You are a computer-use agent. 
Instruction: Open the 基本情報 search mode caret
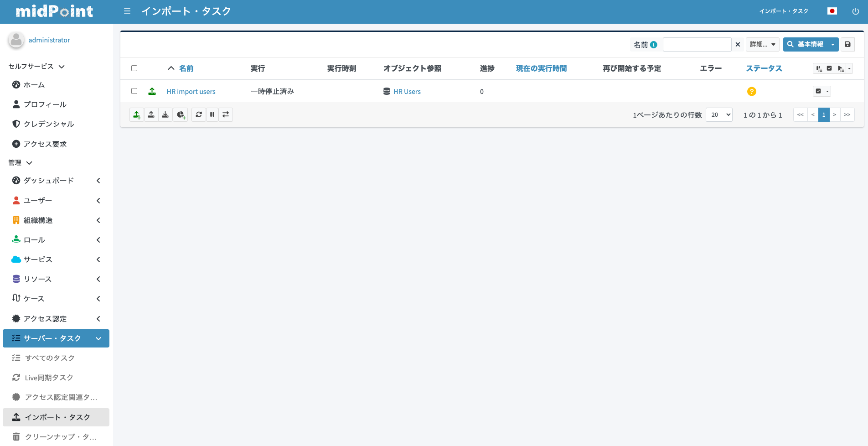(833, 44)
